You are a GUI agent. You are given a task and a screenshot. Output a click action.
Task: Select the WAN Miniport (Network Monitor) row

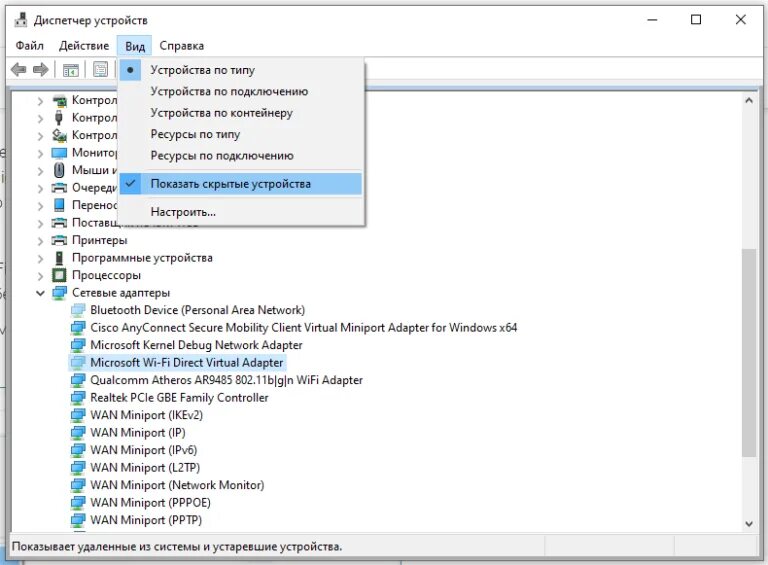(177, 485)
